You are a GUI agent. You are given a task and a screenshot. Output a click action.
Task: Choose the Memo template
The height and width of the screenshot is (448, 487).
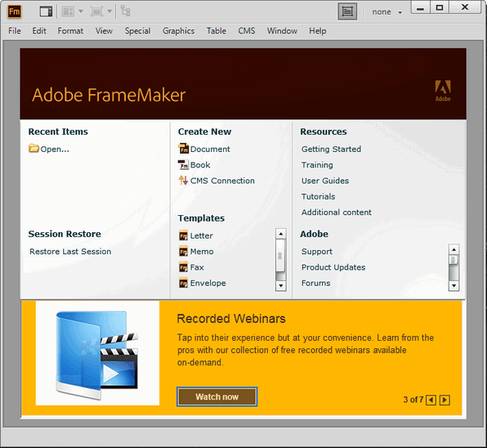coord(202,252)
